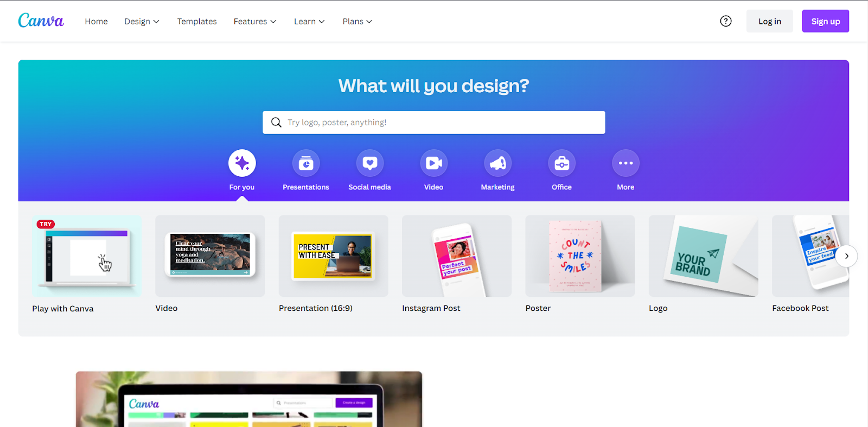868x427 pixels.
Task: Click the Instagram Post label
Action: click(431, 308)
